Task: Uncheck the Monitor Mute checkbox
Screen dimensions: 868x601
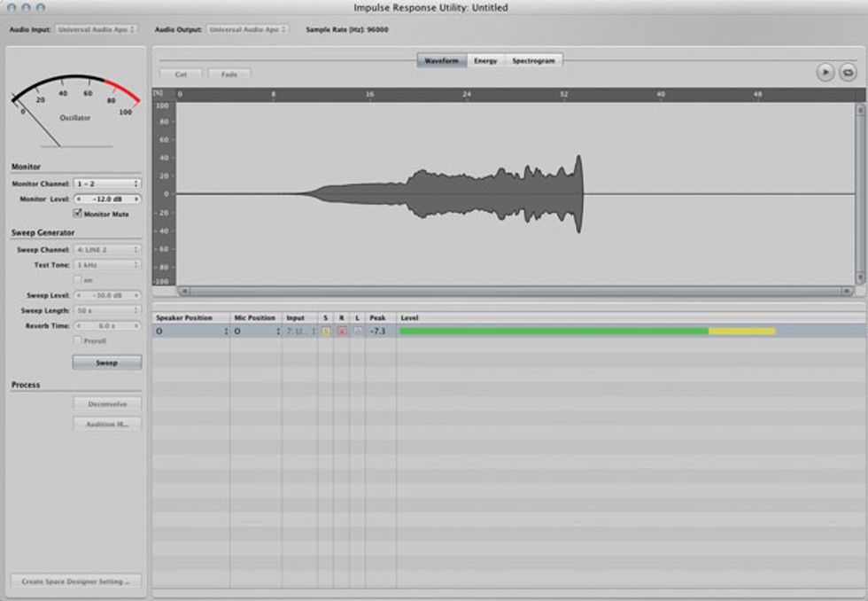Action: (78, 214)
